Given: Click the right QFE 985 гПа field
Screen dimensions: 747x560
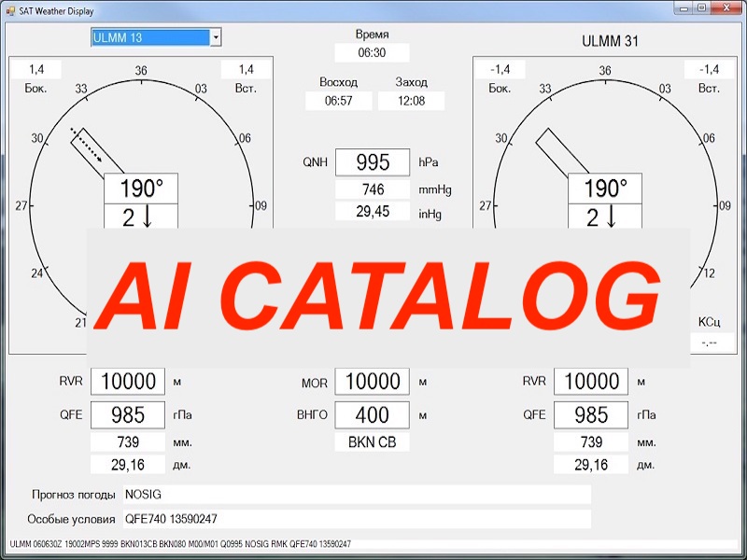Looking at the screenshot, I should pyautogui.click(x=590, y=415).
